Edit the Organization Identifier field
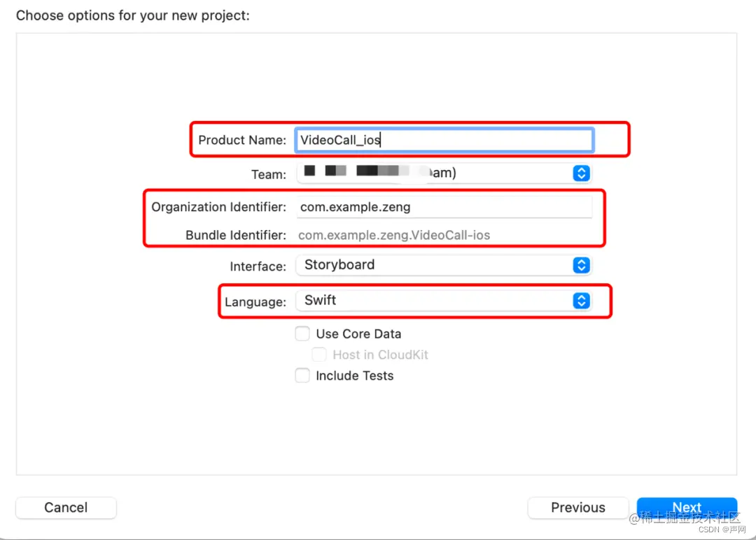Image resolution: width=756 pixels, height=540 pixels. coord(444,207)
